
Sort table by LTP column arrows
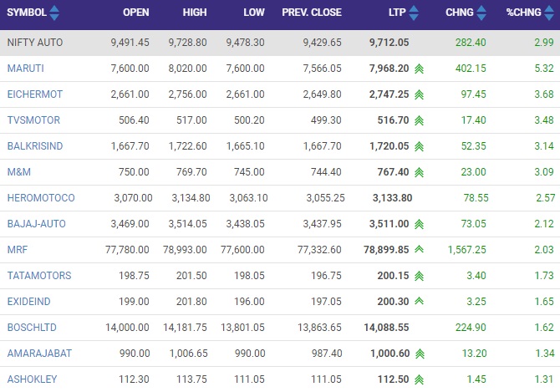[414, 13]
